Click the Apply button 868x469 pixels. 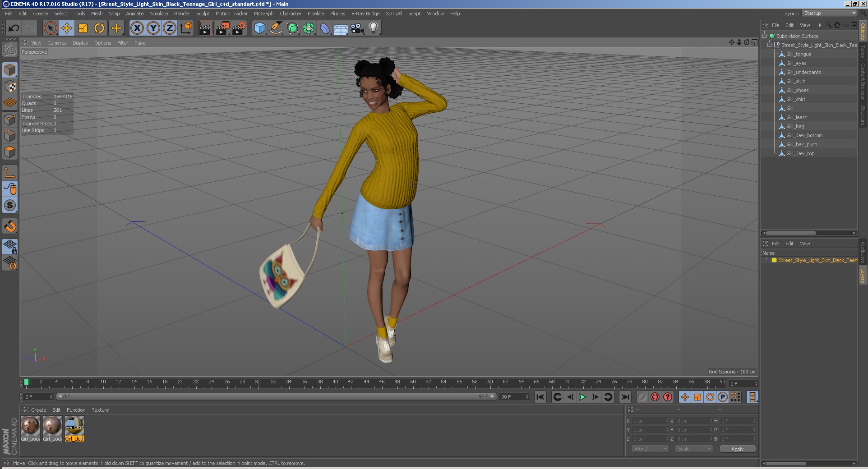click(738, 449)
